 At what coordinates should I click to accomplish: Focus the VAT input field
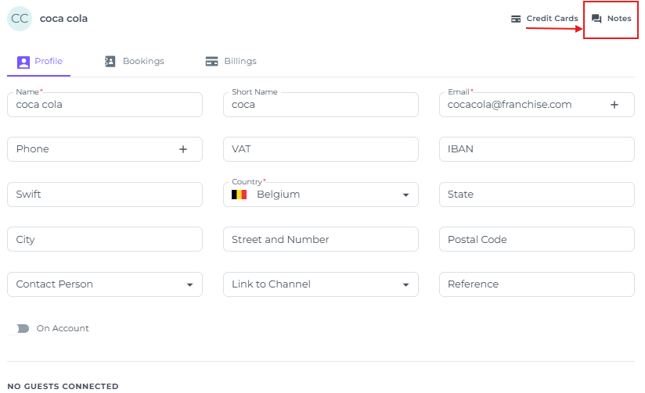(321, 149)
